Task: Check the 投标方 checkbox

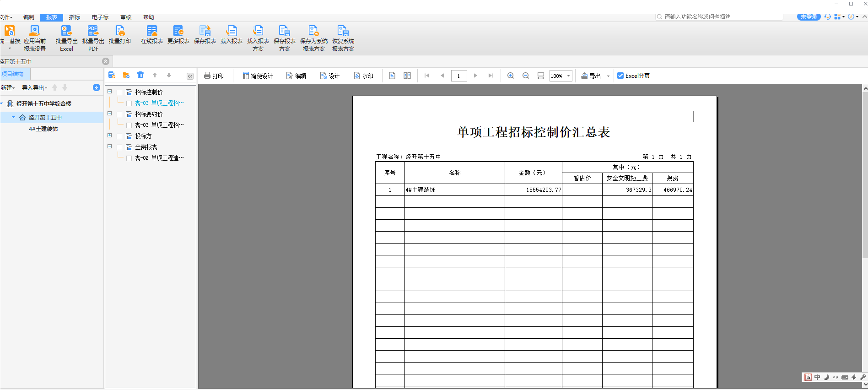Action: point(119,136)
